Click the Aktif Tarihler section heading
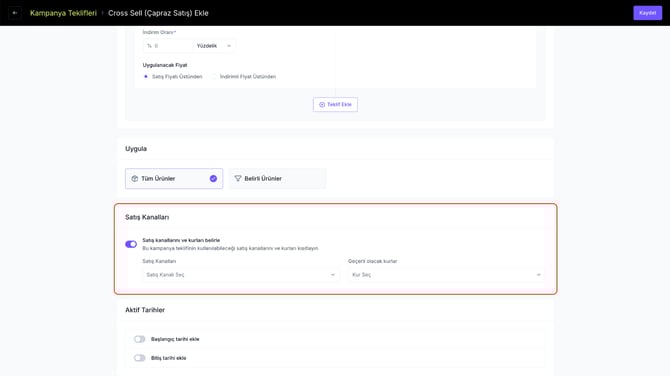The width and height of the screenshot is (670, 376). [x=145, y=310]
